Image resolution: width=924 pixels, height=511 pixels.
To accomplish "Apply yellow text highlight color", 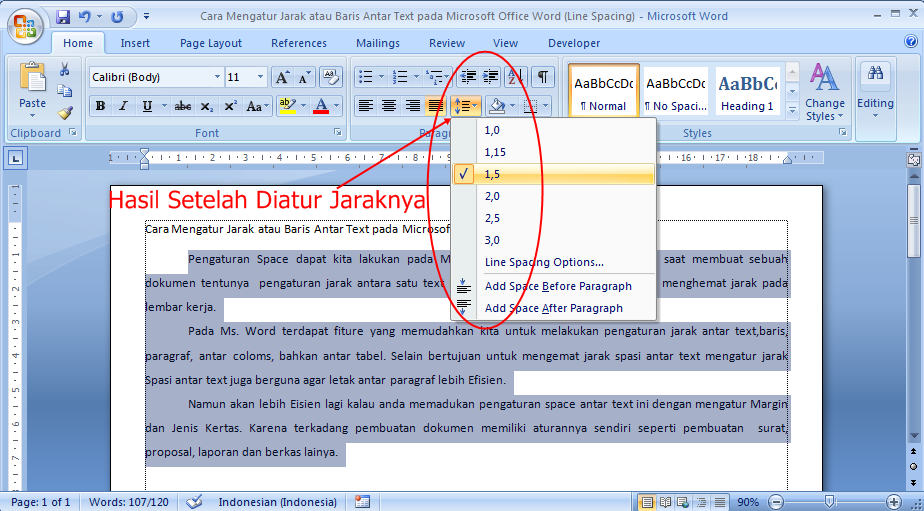I will (x=288, y=106).
